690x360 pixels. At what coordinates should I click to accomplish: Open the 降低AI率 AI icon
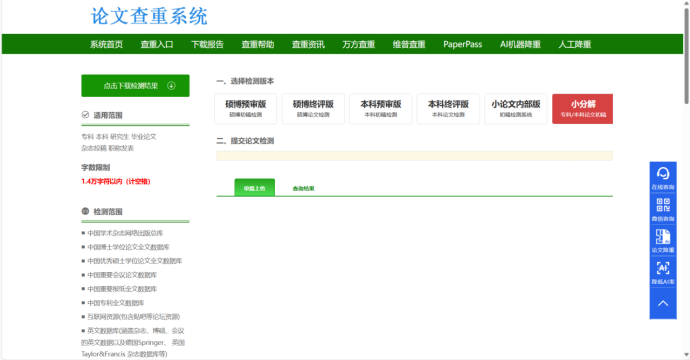point(663,268)
